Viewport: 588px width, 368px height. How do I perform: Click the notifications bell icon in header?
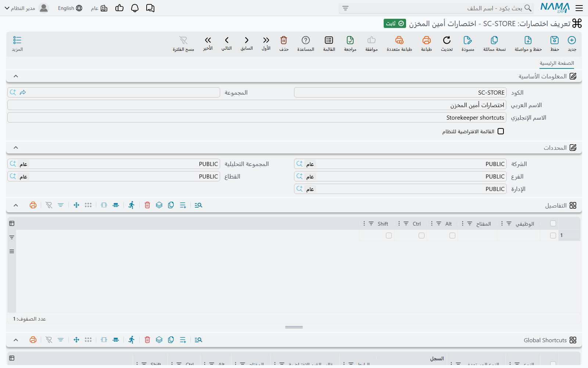tap(135, 8)
